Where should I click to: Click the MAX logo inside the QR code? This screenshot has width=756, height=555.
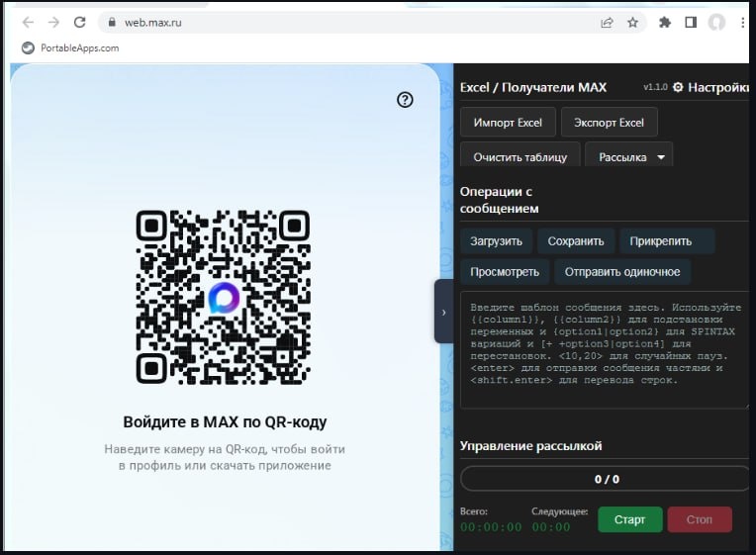click(224, 298)
